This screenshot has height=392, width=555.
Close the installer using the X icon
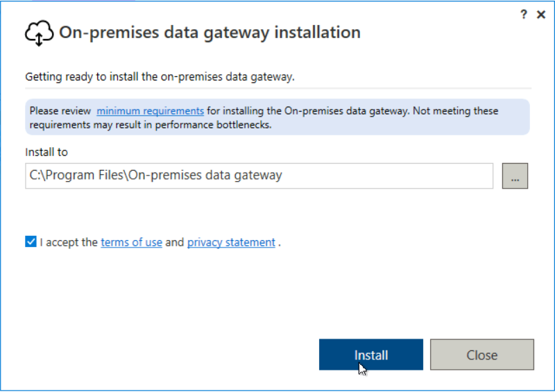point(541,15)
